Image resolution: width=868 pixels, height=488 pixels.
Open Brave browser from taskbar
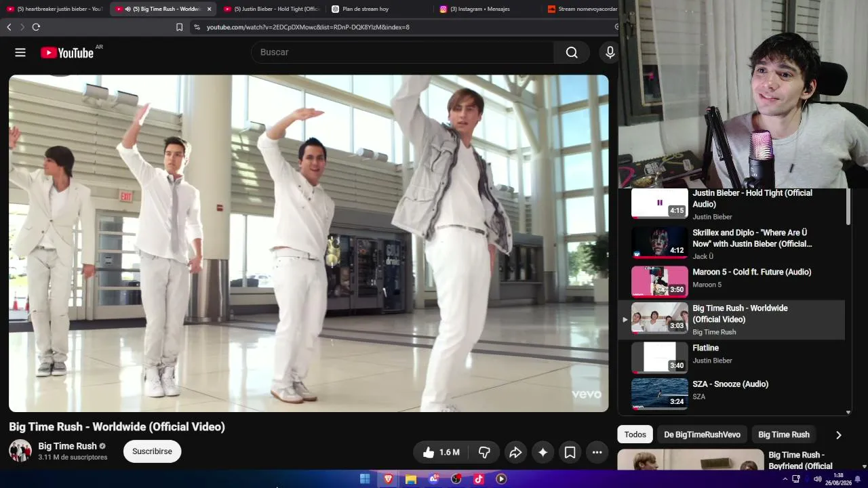[x=388, y=479]
